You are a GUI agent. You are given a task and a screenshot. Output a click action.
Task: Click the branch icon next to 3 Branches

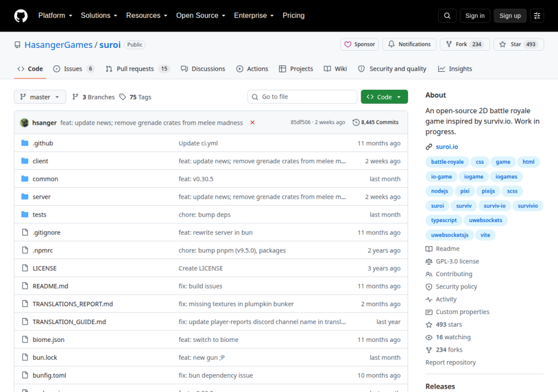click(x=75, y=97)
